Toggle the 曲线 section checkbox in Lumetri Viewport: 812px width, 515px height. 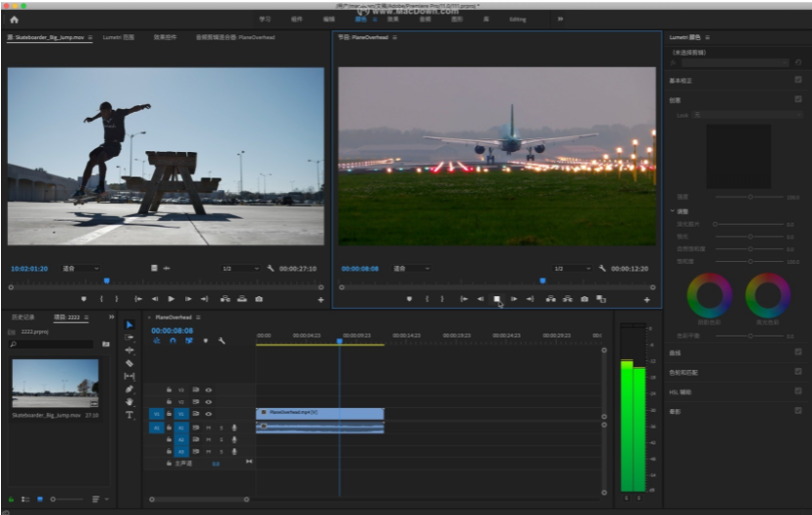click(798, 352)
